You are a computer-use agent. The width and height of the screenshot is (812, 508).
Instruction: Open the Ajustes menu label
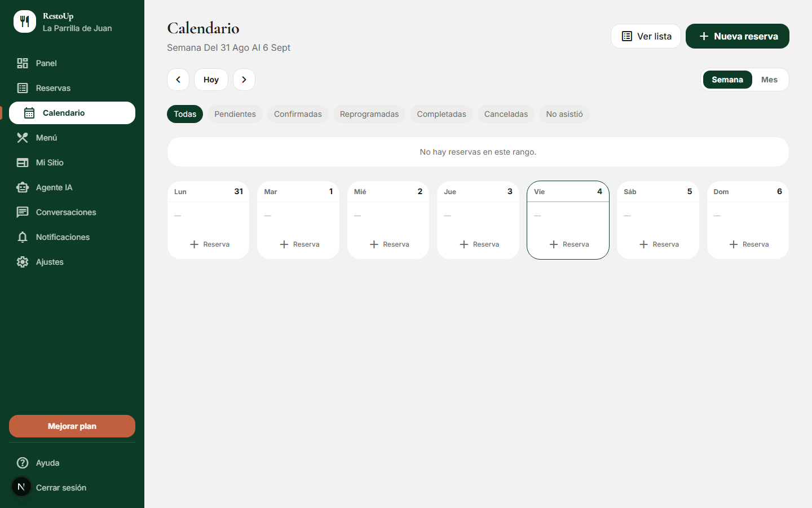point(50,262)
